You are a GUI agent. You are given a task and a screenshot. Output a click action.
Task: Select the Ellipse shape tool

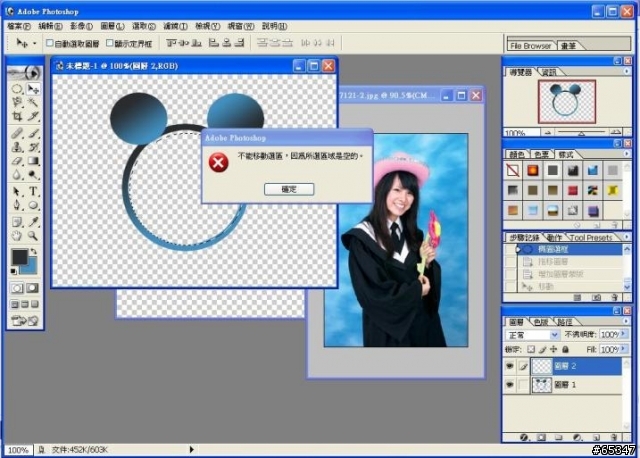point(33,205)
